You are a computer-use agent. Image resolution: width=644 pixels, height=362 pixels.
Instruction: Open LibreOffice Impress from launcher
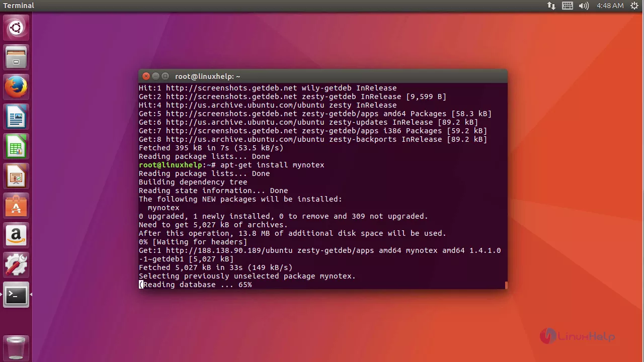pos(16,176)
